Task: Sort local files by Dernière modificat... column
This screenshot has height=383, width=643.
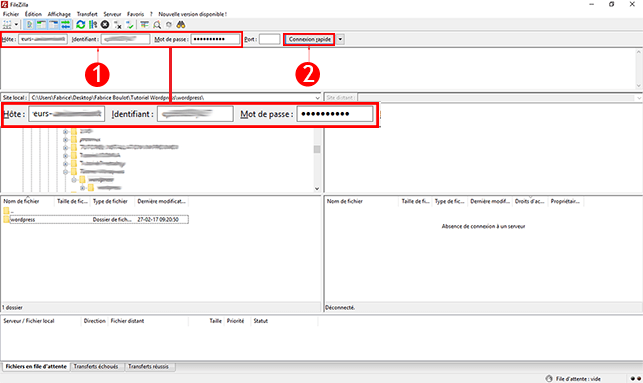Action: [x=162, y=201]
